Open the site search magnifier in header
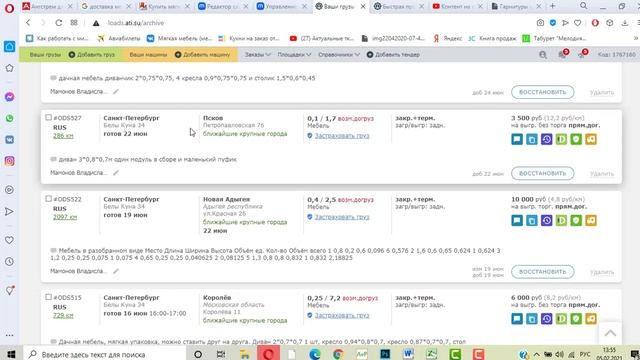Screen dimensions: 640x360 pos(542,54)
